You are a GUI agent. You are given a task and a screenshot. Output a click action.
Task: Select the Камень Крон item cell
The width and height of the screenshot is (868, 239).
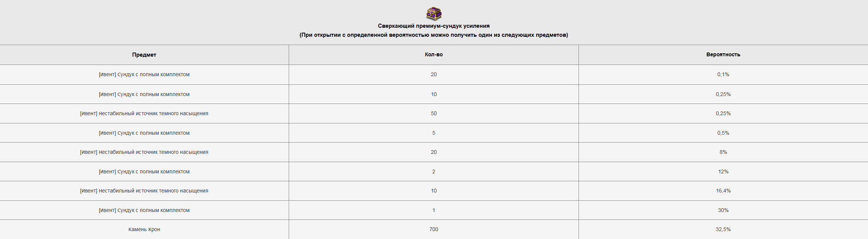[144, 229]
